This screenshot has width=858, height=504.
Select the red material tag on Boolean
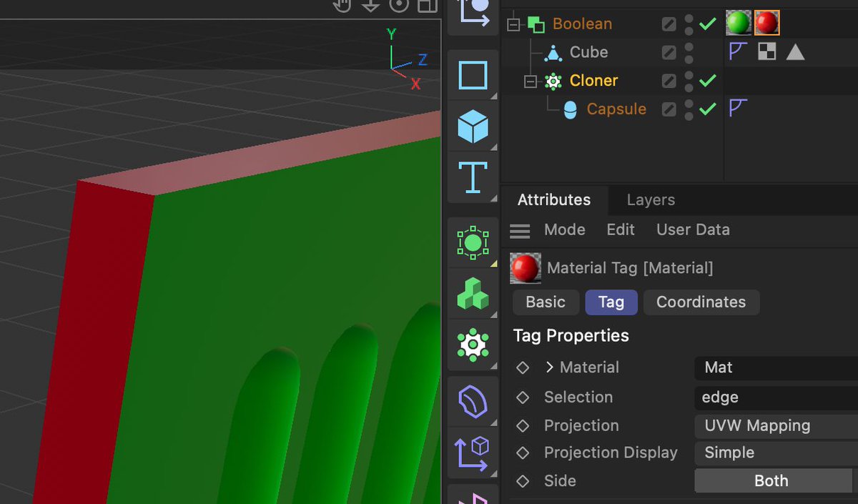pos(766,23)
